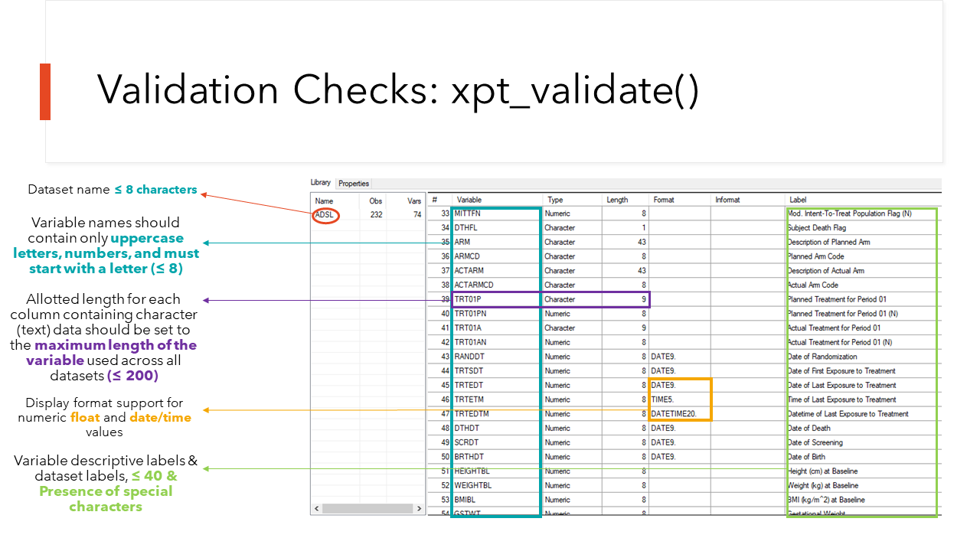Screen dimensions: 980x551
Task: Click the Obs column header
Action: click(374, 201)
